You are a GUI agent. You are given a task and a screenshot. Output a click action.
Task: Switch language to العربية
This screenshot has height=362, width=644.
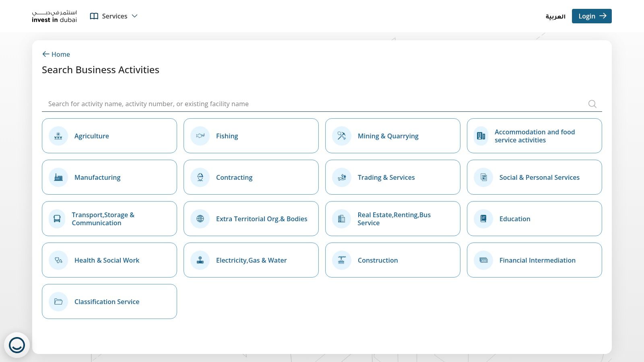click(x=555, y=16)
